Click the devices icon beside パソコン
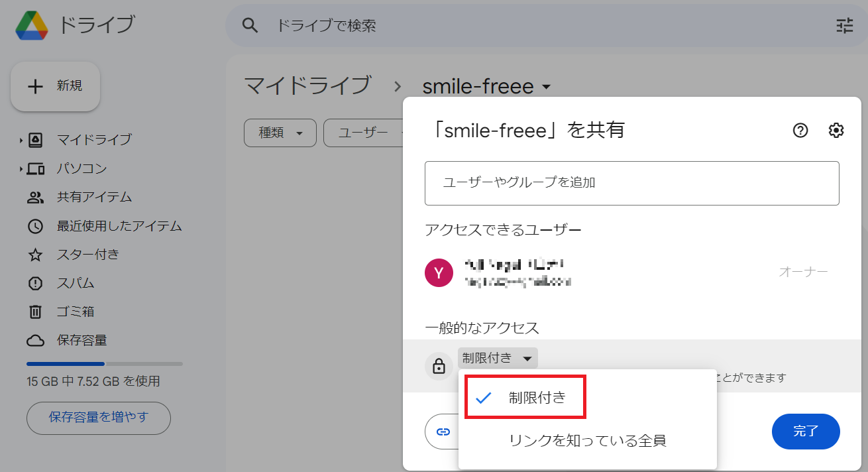This screenshot has height=472, width=868. point(35,168)
